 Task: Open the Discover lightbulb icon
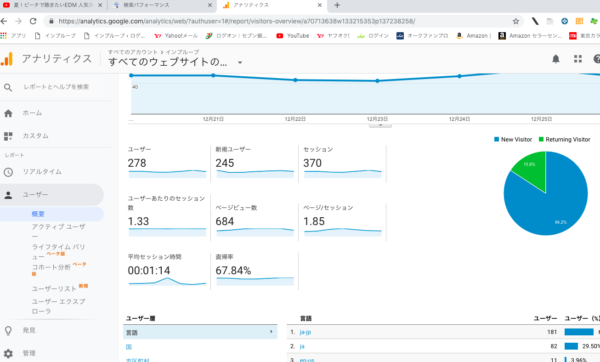pyautogui.click(x=8, y=331)
